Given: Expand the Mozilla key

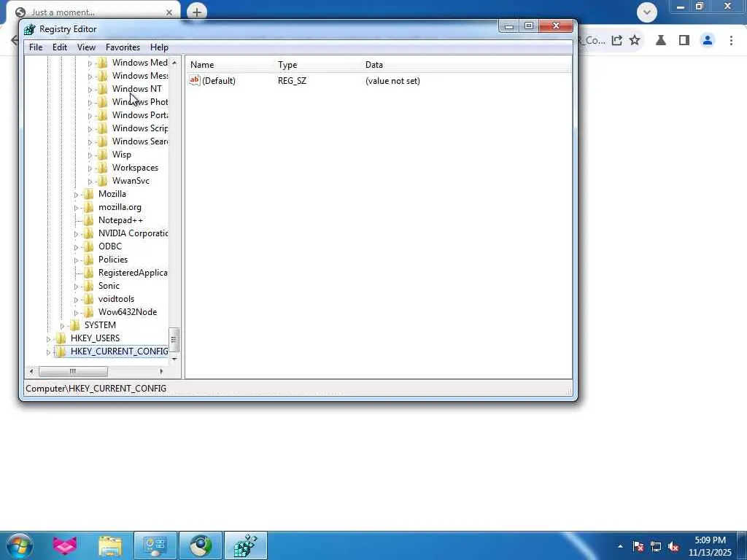Looking at the screenshot, I should coord(76,195).
